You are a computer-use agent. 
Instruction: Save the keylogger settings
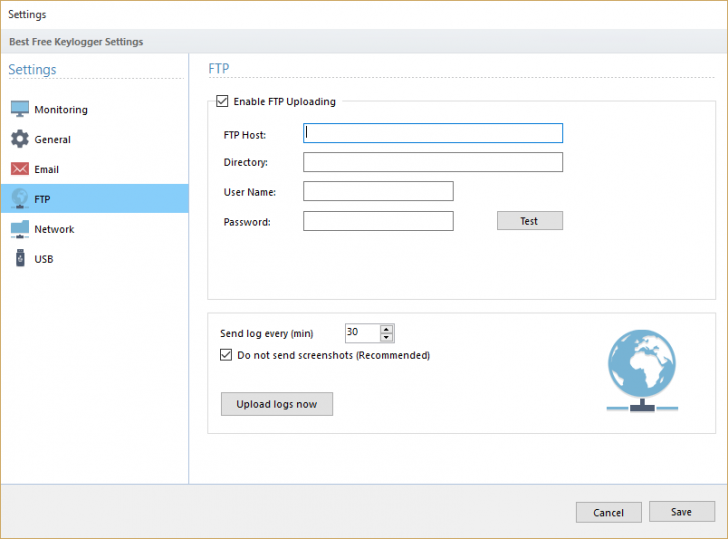(682, 512)
